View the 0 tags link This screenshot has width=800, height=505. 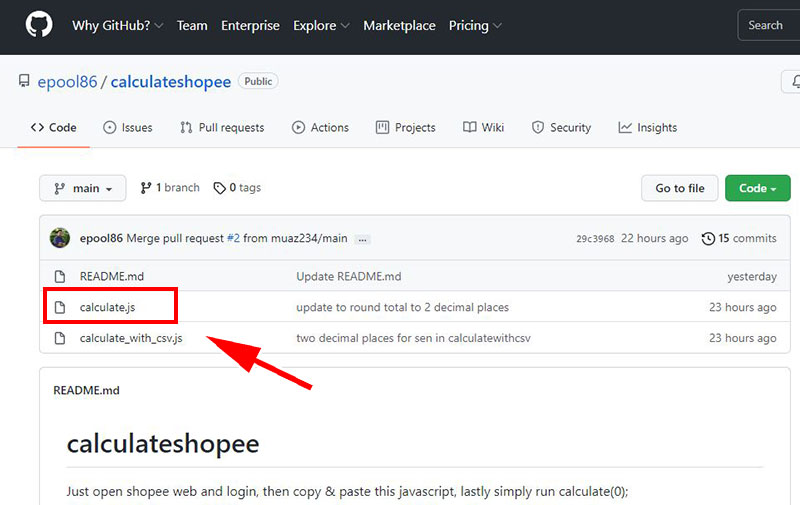(x=237, y=188)
